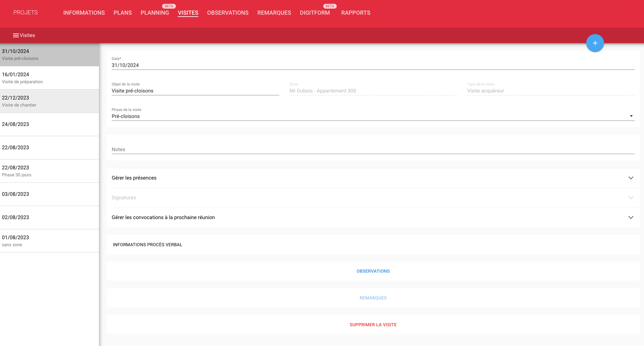
Task: Click the blue plus add visit button
Action: [x=595, y=43]
